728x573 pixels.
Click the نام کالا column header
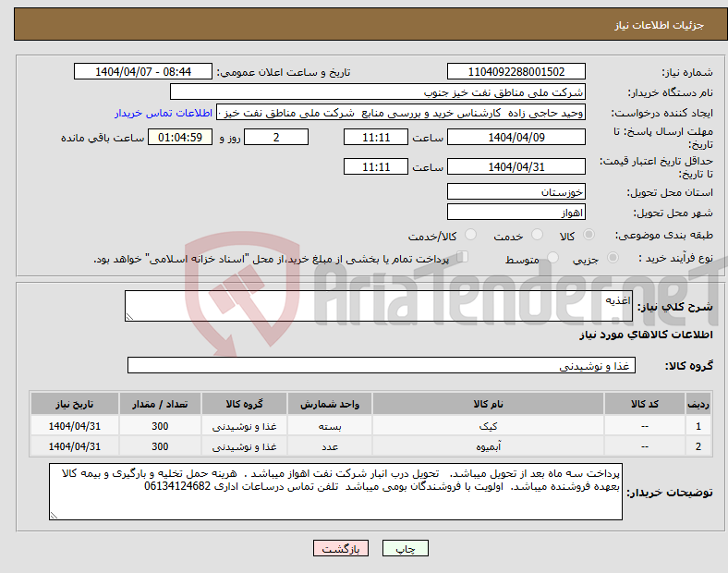click(488, 404)
